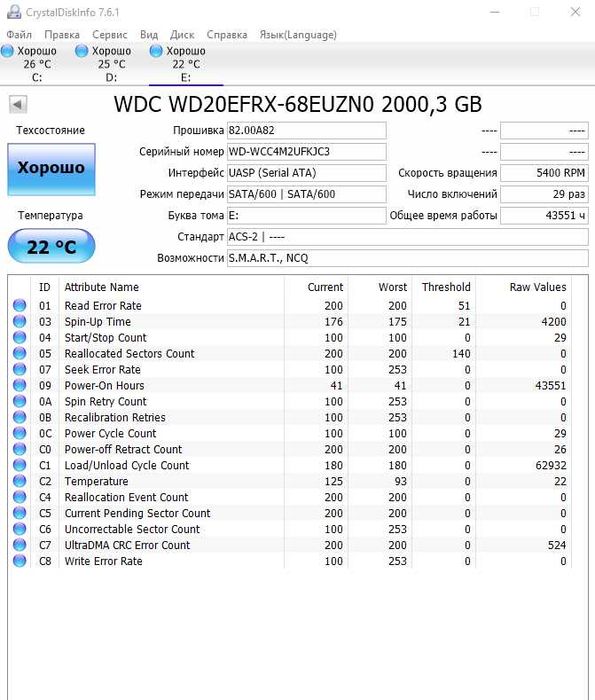
Task: Open the Справка menu
Action: tap(227, 35)
